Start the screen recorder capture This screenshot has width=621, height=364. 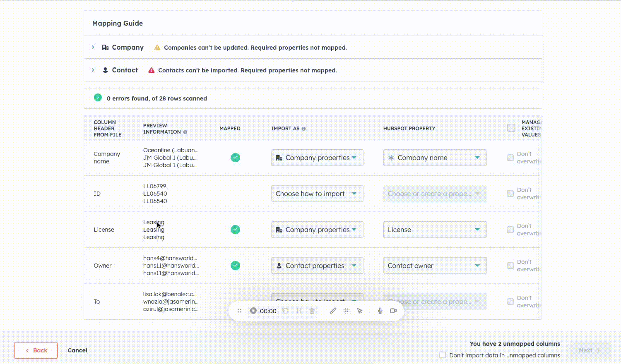pyautogui.click(x=253, y=311)
